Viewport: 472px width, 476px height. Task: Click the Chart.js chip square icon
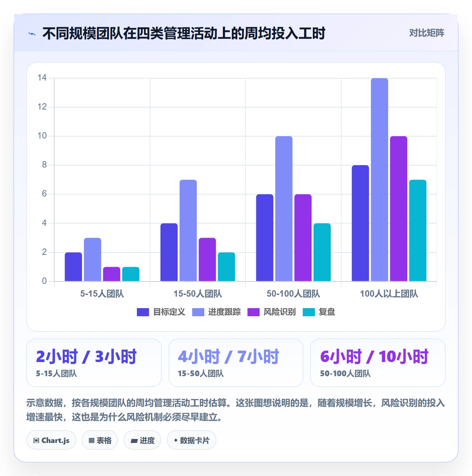tap(36, 441)
